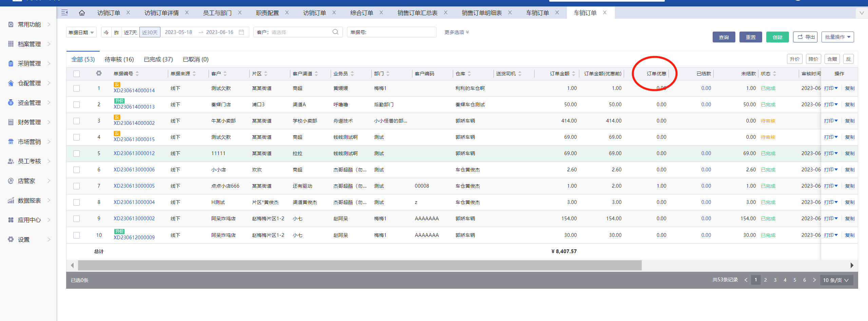Open the 10 条/页 page size selector
This screenshot has width=868, height=321.
[x=836, y=280]
